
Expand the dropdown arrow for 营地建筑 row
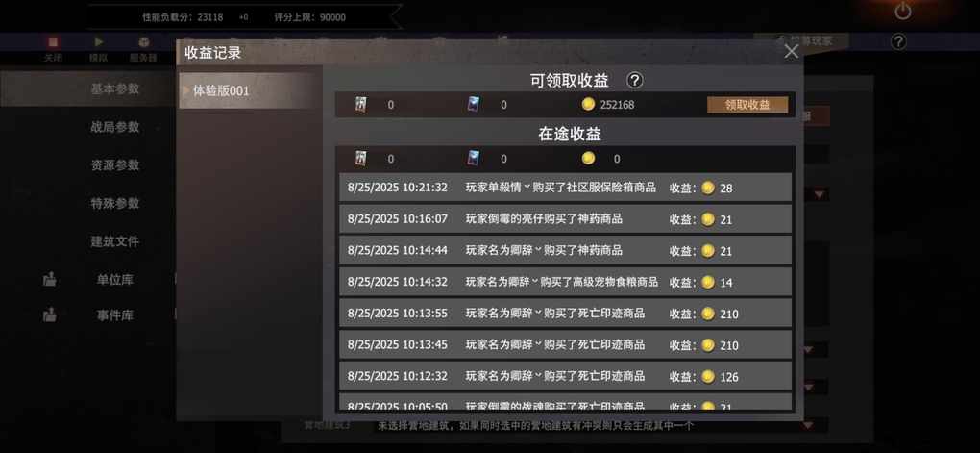pyautogui.click(x=808, y=425)
